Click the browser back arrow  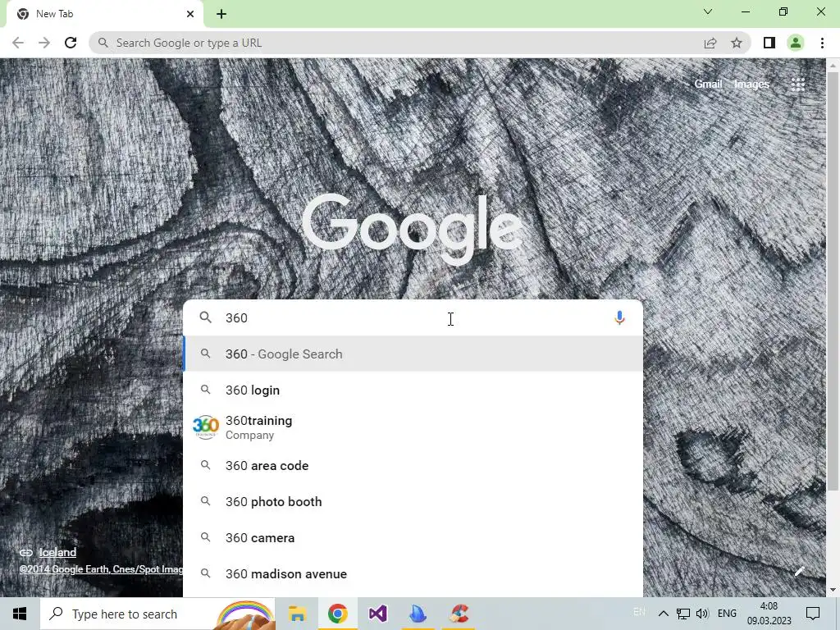point(18,43)
